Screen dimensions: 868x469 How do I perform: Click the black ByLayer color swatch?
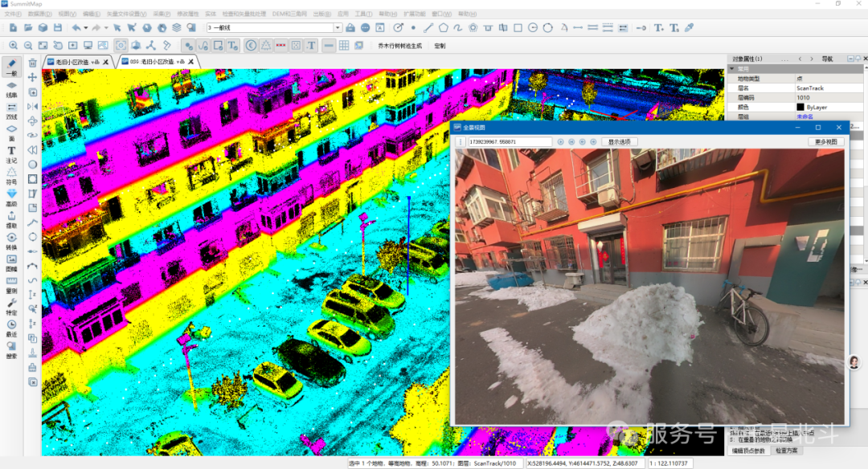pyautogui.click(x=800, y=108)
